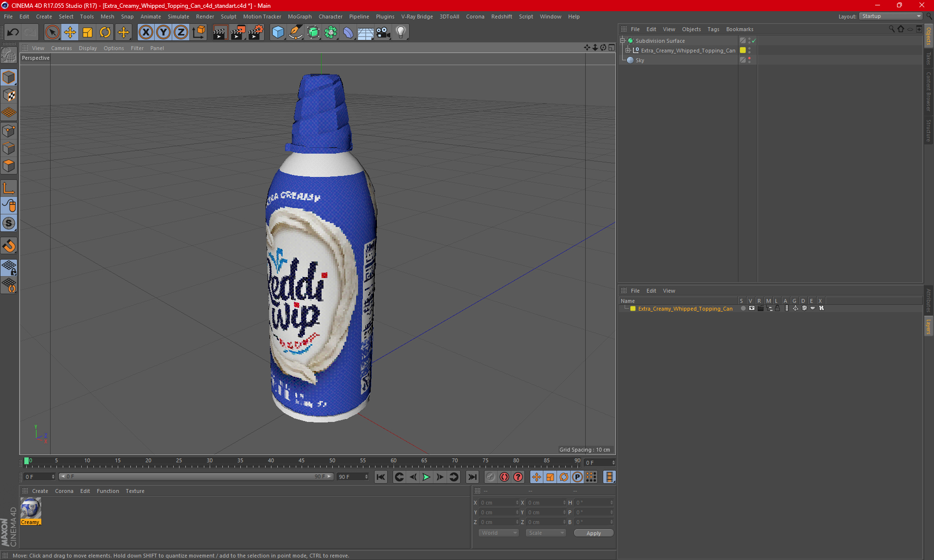Expand the Extra_Creamy_Whipped_Topping_Can node
The width and height of the screenshot is (934, 560).
(628, 50)
